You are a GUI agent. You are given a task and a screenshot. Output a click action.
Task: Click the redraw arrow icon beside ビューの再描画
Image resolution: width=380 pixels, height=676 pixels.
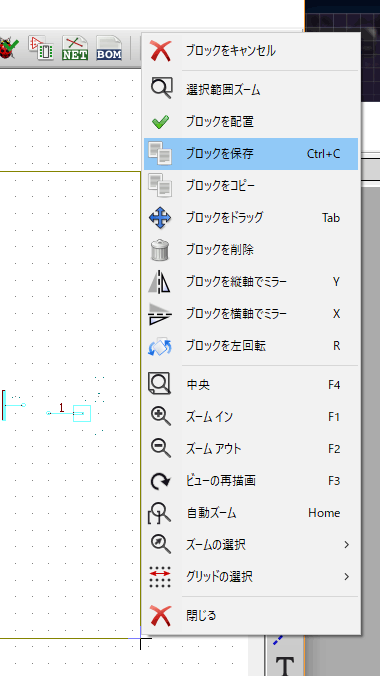pos(160,481)
